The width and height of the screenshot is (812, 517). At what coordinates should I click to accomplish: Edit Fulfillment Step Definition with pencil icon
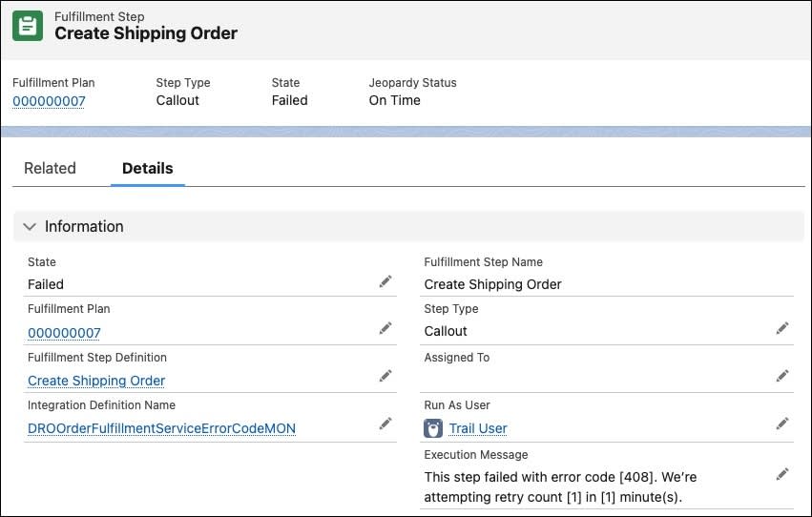385,376
